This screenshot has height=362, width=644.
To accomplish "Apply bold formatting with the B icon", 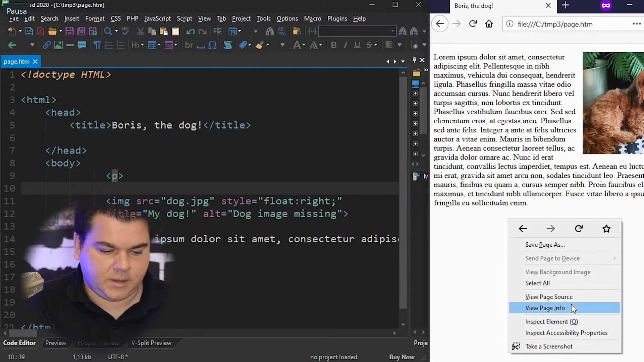I will click(x=333, y=45).
